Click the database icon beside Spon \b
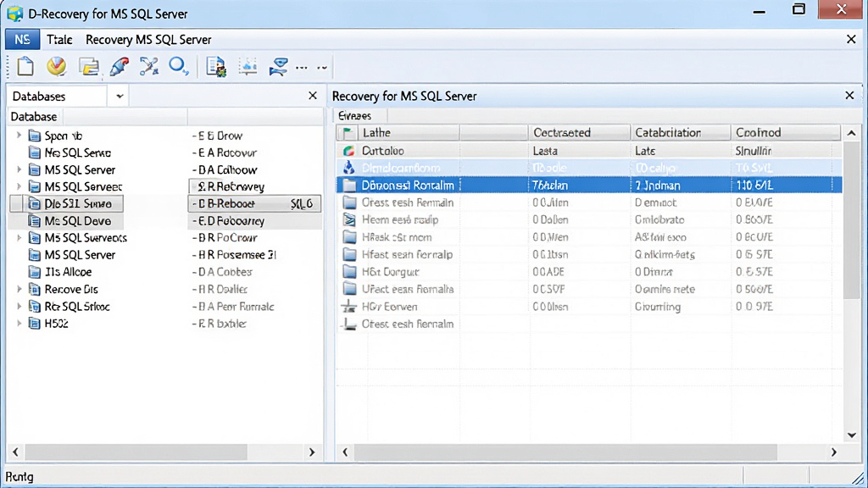This screenshot has width=868, height=488. 34,136
